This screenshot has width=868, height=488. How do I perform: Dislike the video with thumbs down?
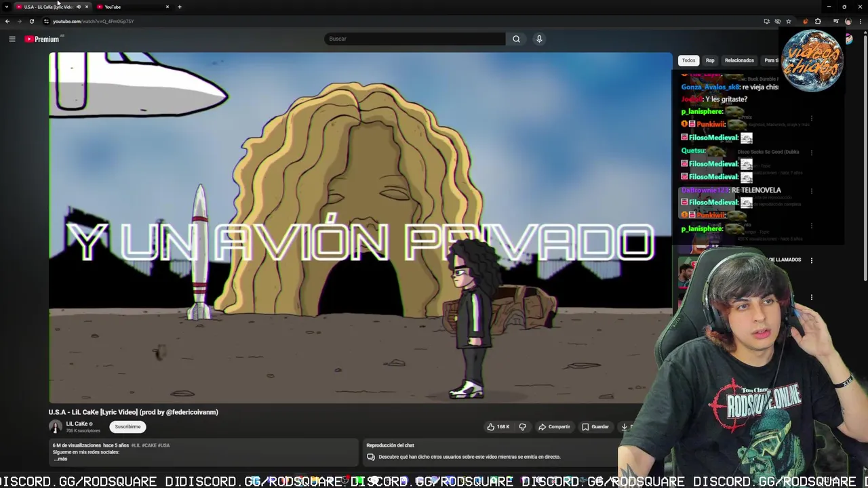pos(522,426)
